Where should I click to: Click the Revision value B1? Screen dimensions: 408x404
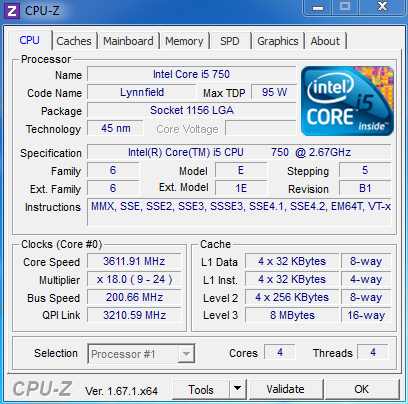tap(365, 188)
